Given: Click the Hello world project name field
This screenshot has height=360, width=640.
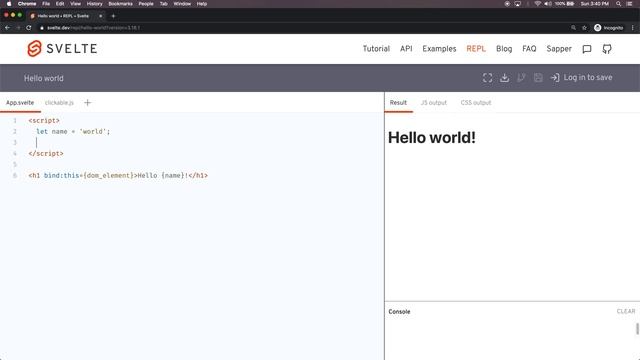Looking at the screenshot, I should click(44, 78).
